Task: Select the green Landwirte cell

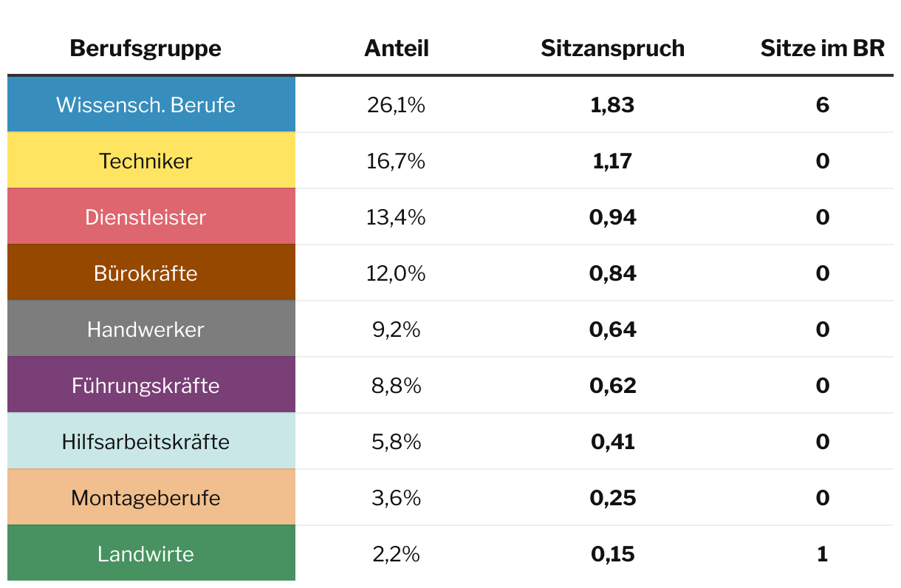Action: (x=145, y=554)
